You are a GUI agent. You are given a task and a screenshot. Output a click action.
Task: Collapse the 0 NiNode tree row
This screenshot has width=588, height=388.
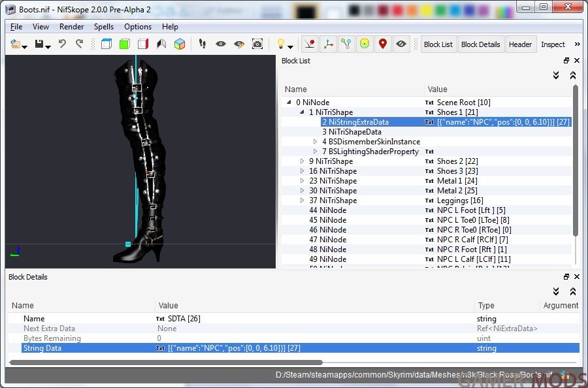click(289, 103)
